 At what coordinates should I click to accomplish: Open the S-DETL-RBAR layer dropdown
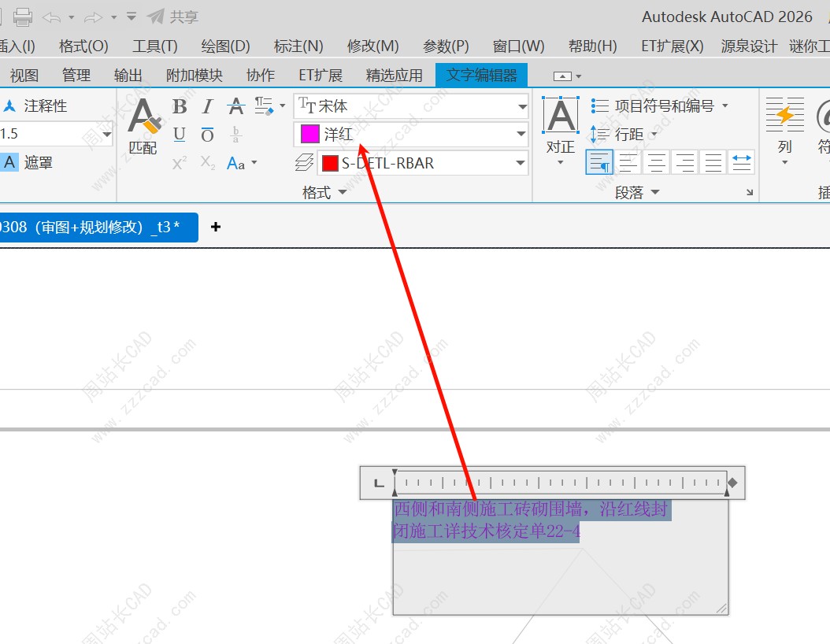coord(520,164)
